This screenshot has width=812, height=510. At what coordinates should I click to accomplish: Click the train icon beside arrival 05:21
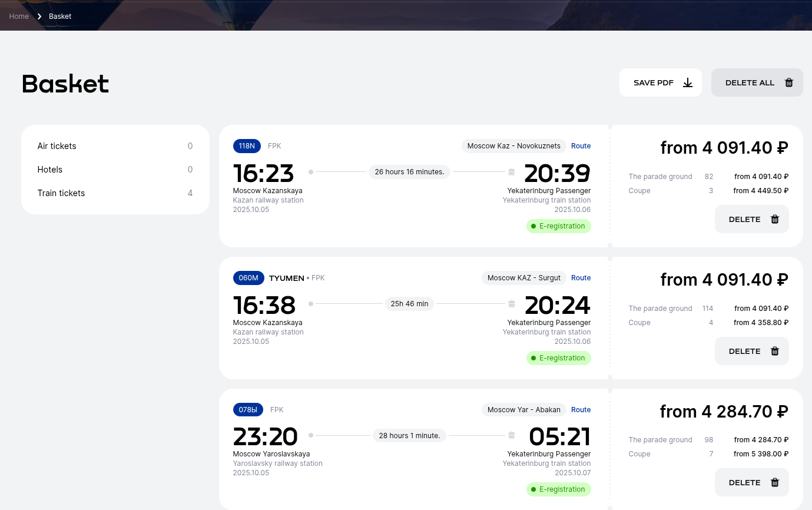(512, 436)
